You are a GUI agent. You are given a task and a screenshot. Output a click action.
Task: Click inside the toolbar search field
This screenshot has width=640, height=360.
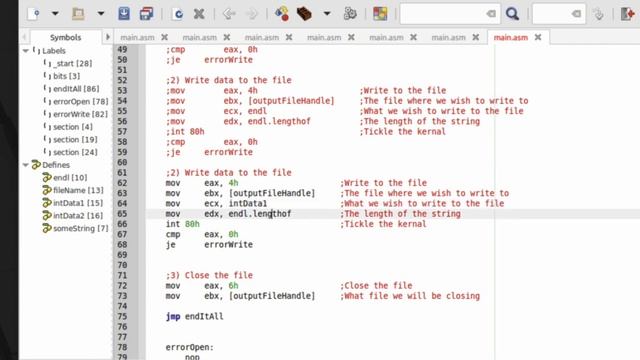click(443, 14)
